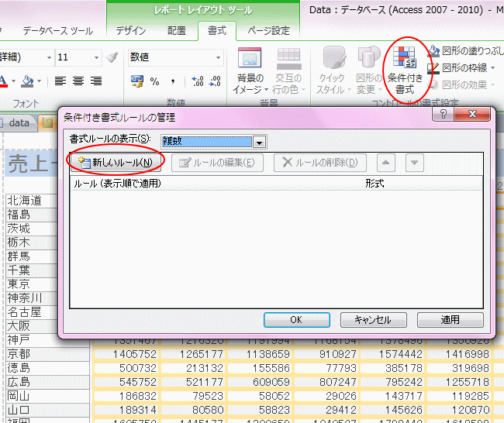
Task: Click the ルールの削除(D) button
Action: [320, 163]
